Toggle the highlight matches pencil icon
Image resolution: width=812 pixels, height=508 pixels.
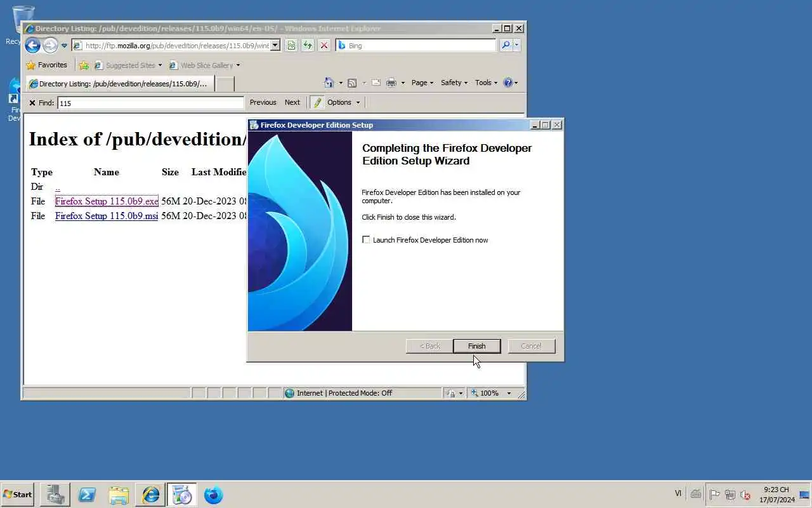click(317, 102)
